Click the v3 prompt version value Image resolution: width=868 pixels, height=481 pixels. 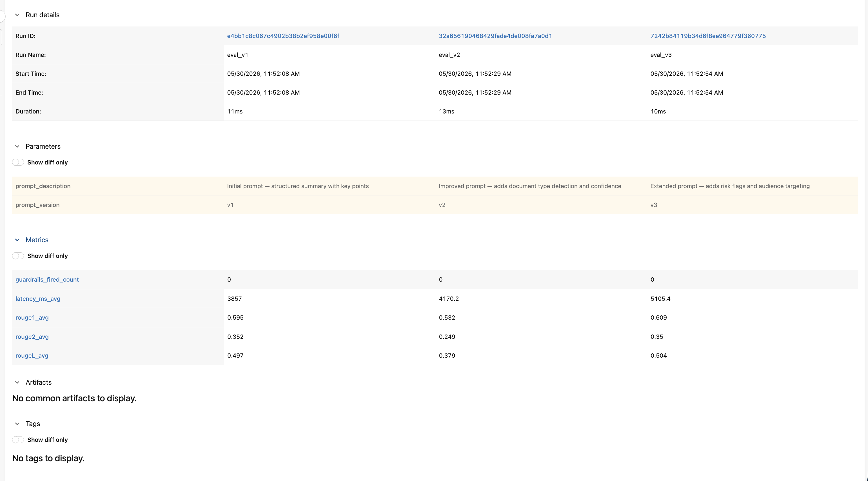click(x=654, y=205)
